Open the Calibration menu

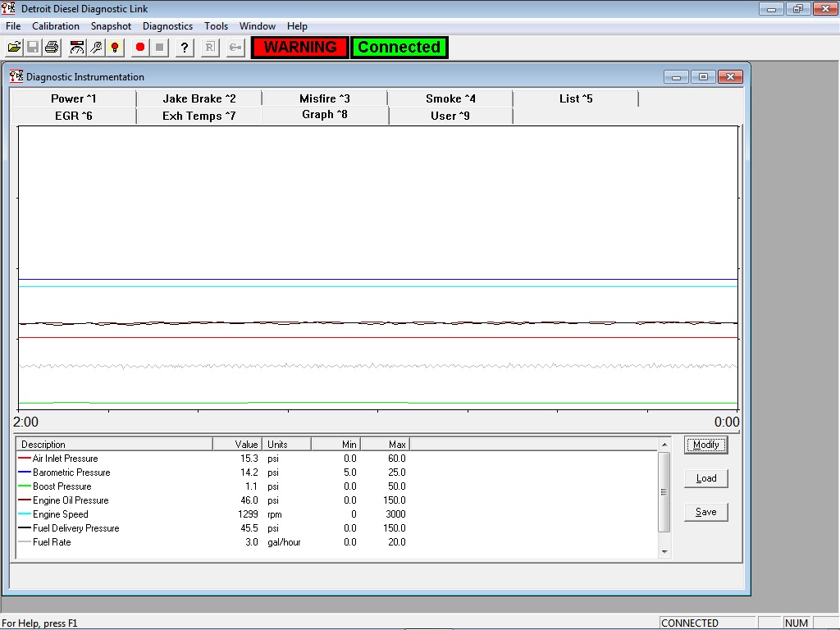(x=56, y=25)
